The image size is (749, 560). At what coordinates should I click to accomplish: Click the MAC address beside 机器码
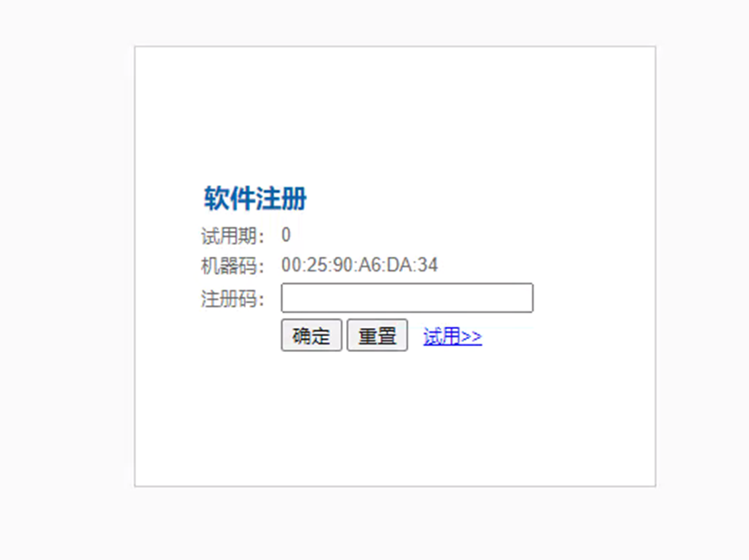point(359,265)
